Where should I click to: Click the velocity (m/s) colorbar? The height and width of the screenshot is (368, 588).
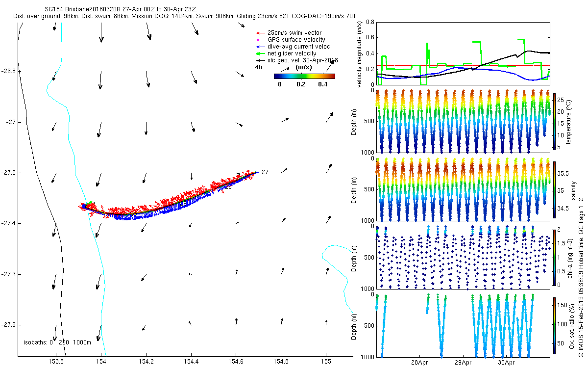tap(304, 76)
